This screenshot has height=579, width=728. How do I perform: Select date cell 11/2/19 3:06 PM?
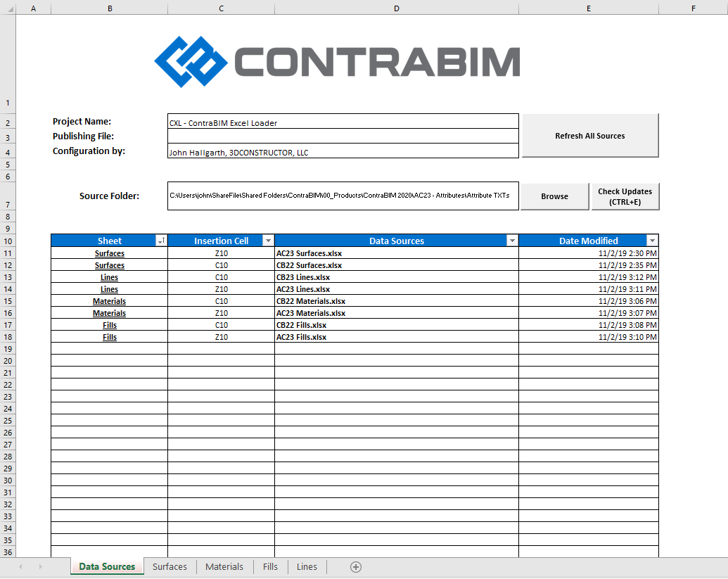pos(589,301)
